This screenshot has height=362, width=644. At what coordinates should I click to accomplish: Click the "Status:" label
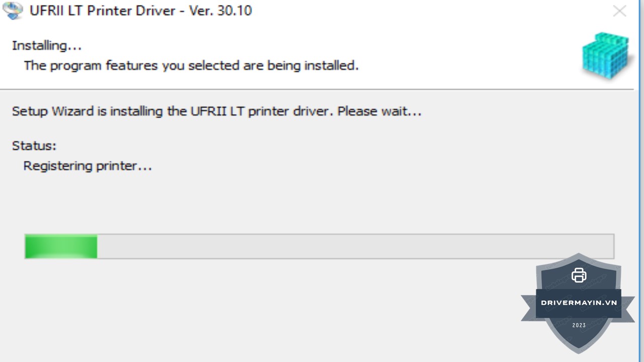coord(34,146)
